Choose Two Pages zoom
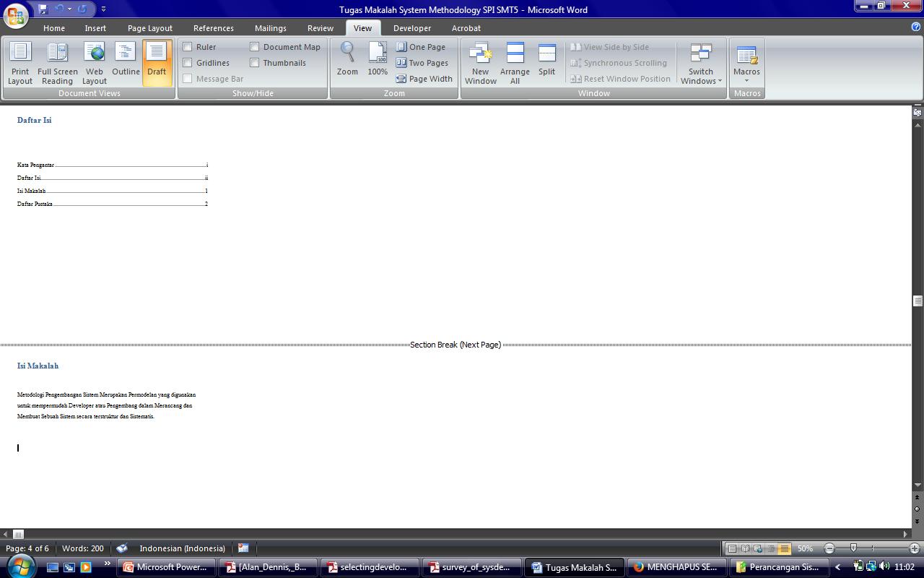 tap(422, 63)
